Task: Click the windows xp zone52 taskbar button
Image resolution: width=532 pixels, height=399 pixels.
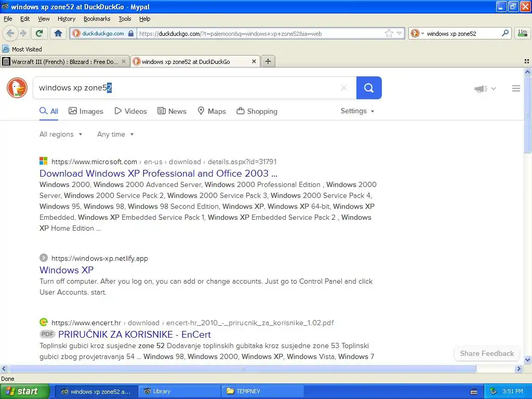Action: point(96,392)
